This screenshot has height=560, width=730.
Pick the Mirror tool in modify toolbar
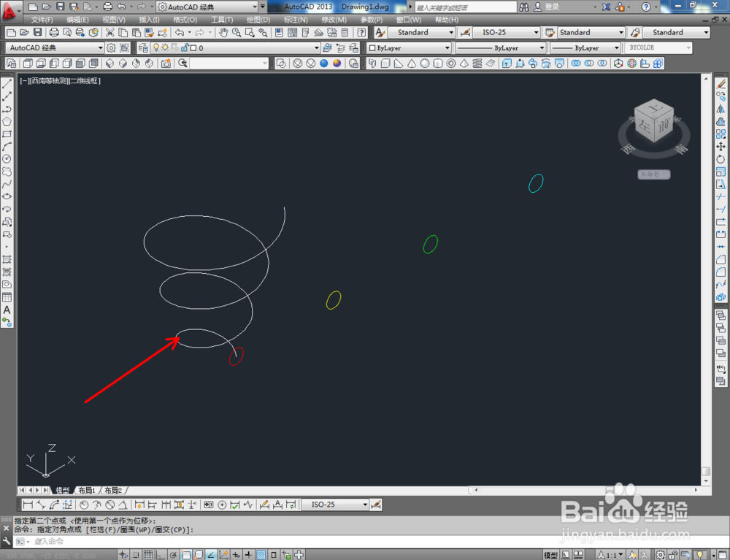pyautogui.click(x=721, y=109)
